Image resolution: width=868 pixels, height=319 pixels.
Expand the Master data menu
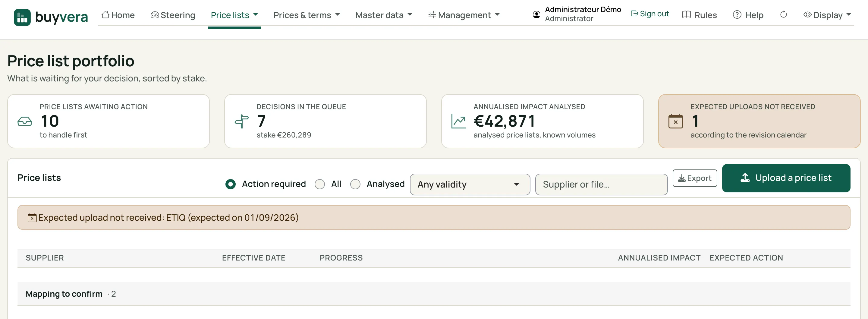tap(384, 15)
